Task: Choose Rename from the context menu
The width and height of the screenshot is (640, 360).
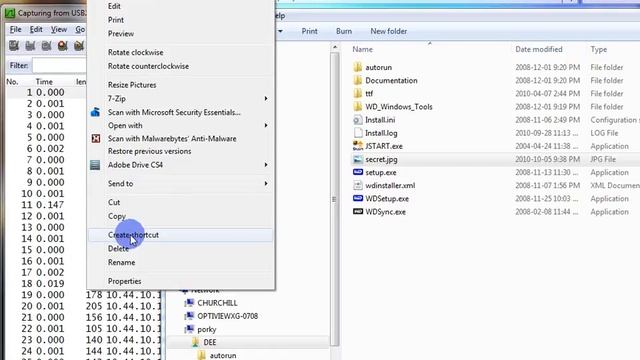Action: (122, 262)
